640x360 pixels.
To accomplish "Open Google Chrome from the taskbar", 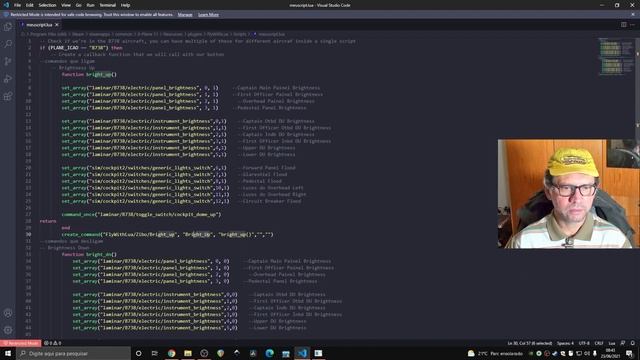I will pyautogui.click(x=171, y=353).
